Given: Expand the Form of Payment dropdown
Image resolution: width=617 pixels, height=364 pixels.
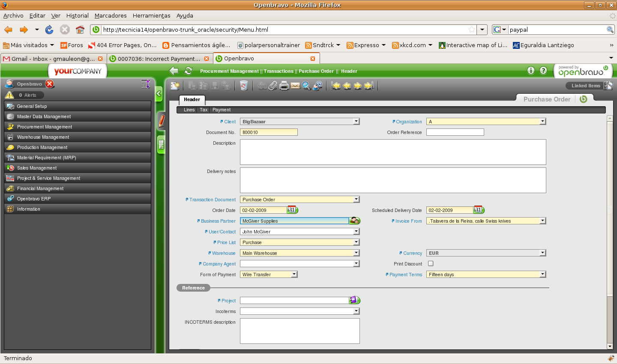Looking at the screenshot, I should pos(294,274).
